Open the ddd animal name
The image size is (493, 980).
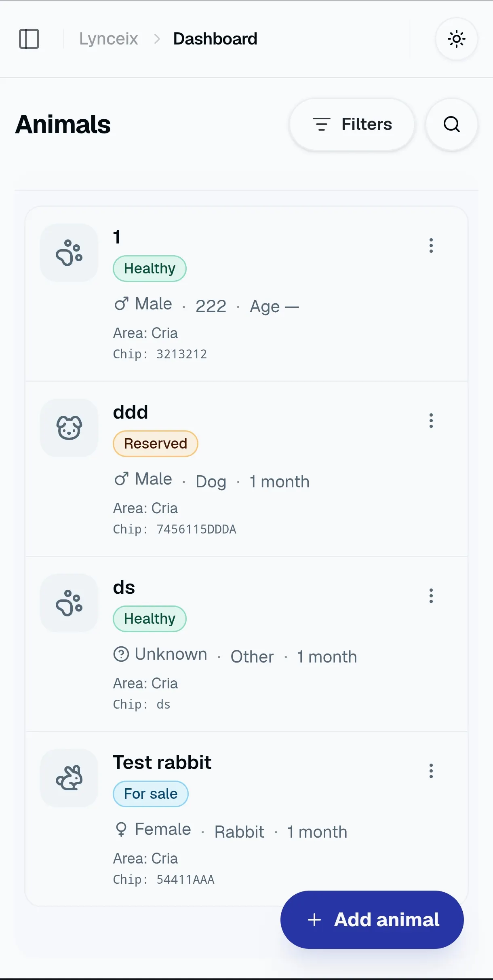coord(131,412)
